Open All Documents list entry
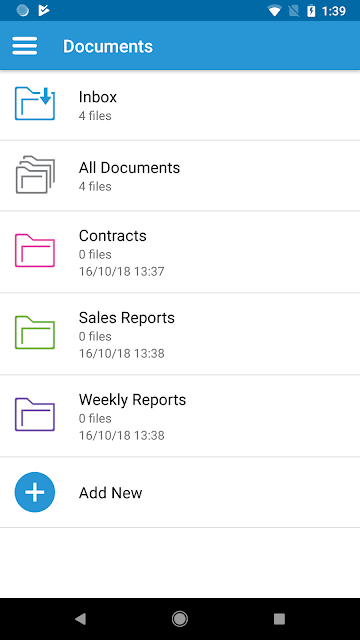Image resolution: width=360 pixels, height=640 pixels. (180, 176)
